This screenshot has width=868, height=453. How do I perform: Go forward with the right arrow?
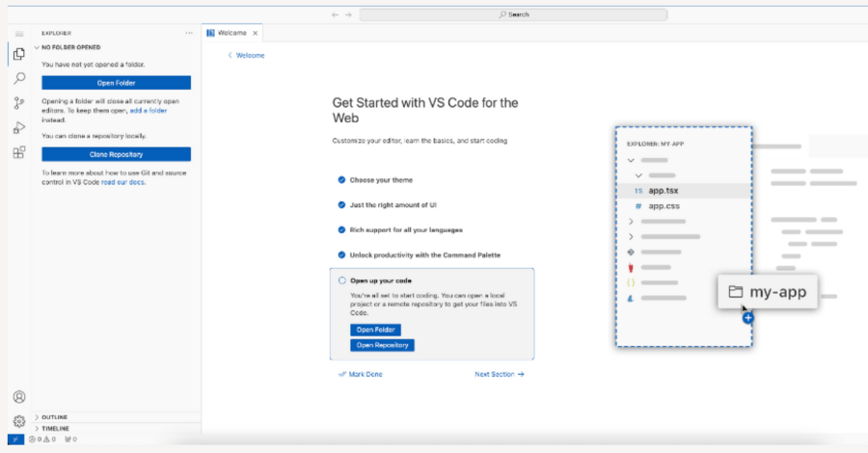tap(348, 14)
